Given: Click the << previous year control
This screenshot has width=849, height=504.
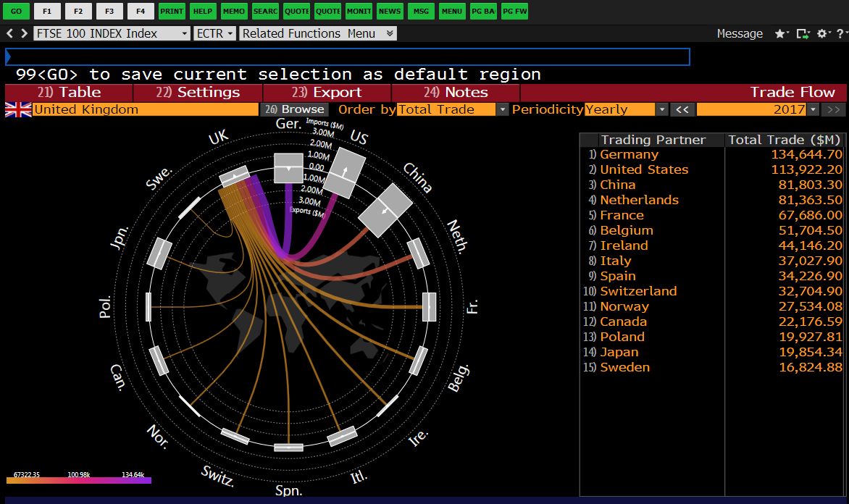Looking at the screenshot, I should (x=681, y=109).
